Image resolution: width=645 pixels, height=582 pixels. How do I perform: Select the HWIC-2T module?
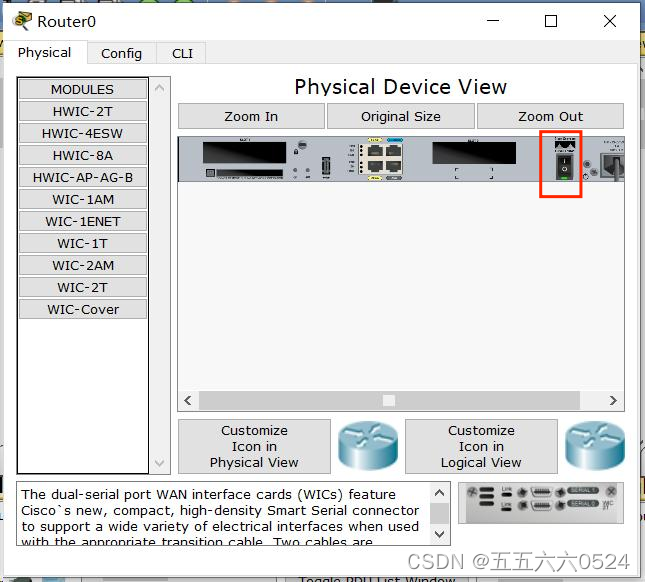click(x=83, y=111)
